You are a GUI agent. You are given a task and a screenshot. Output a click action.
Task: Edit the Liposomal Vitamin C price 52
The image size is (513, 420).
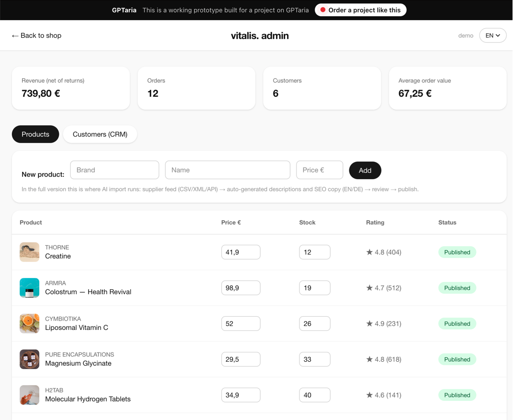pyautogui.click(x=241, y=324)
